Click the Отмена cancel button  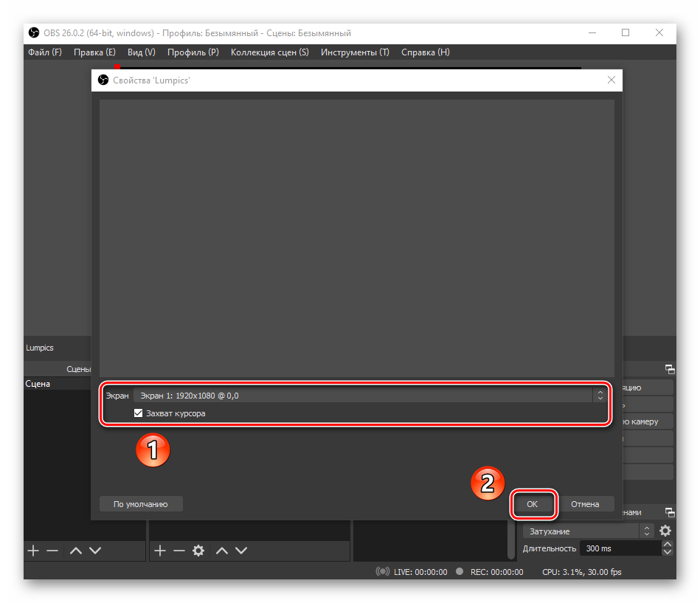pos(584,504)
